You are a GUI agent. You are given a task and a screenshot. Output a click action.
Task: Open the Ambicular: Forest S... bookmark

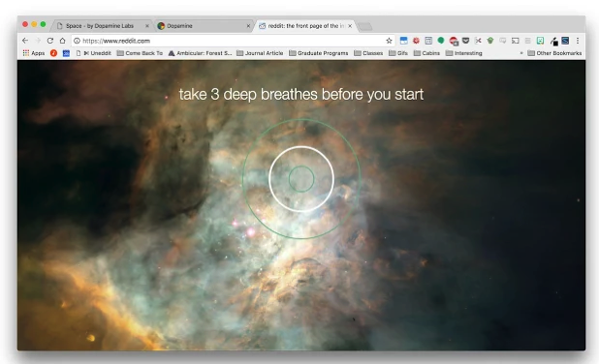coord(201,53)
